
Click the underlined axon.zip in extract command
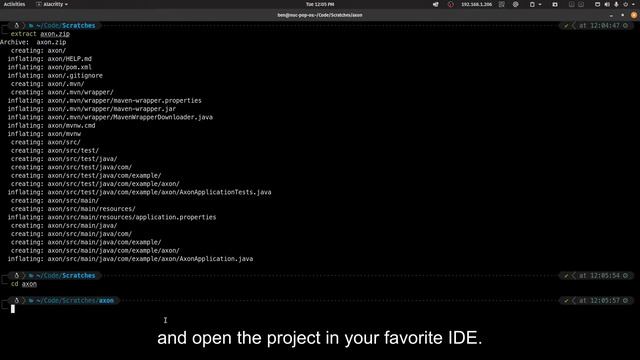click(x=55, y=34)
